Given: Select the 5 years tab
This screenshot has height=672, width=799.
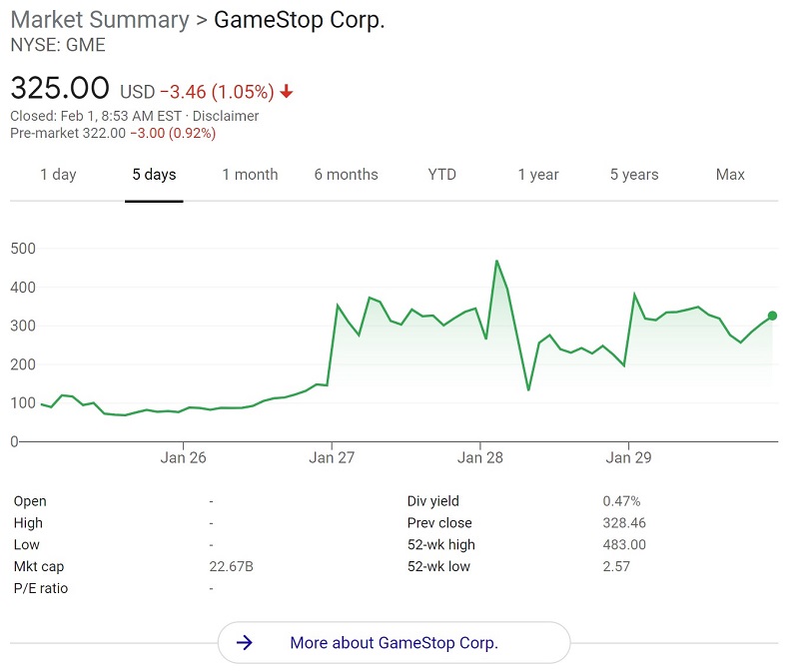Looking at the screenshot, I should point(634,175).
